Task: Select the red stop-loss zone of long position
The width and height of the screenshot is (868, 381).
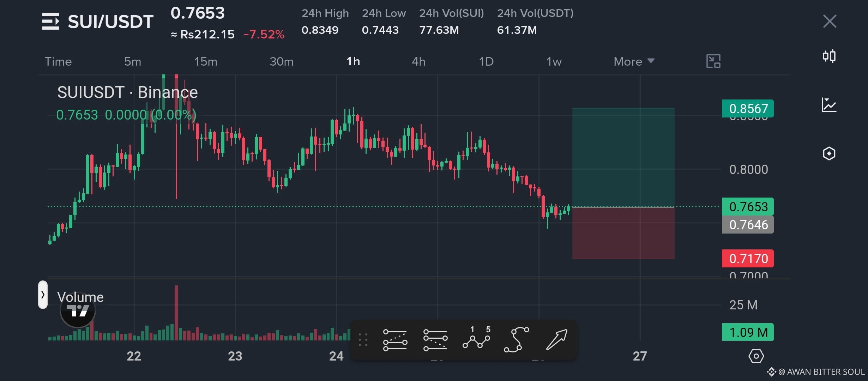Action: tap(623, 233)
